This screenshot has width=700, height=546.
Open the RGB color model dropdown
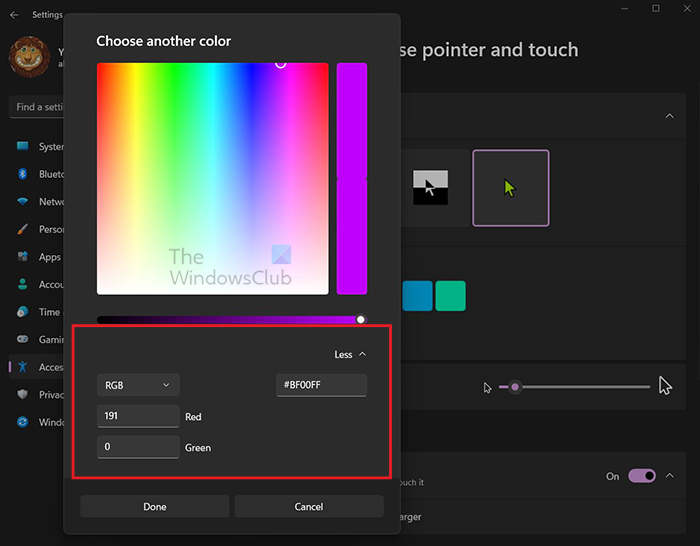pos(138,385)
